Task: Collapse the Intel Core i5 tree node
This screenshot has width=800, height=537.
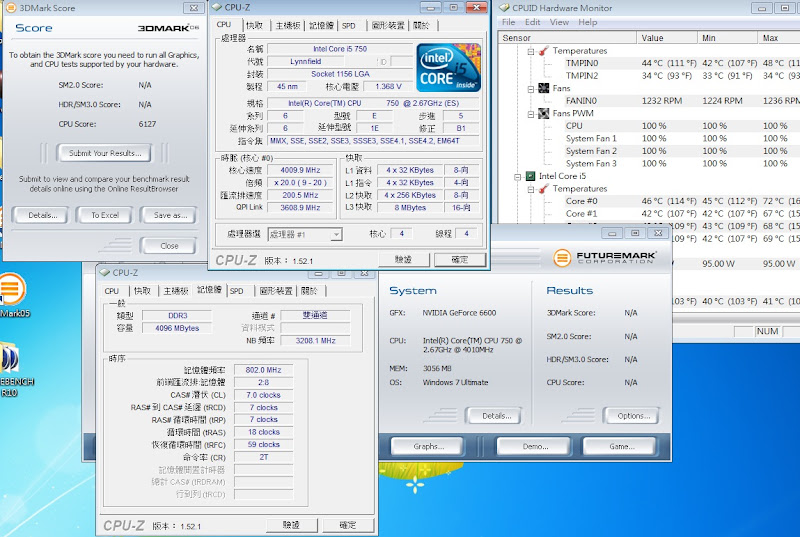Action: tap(517, 176)
